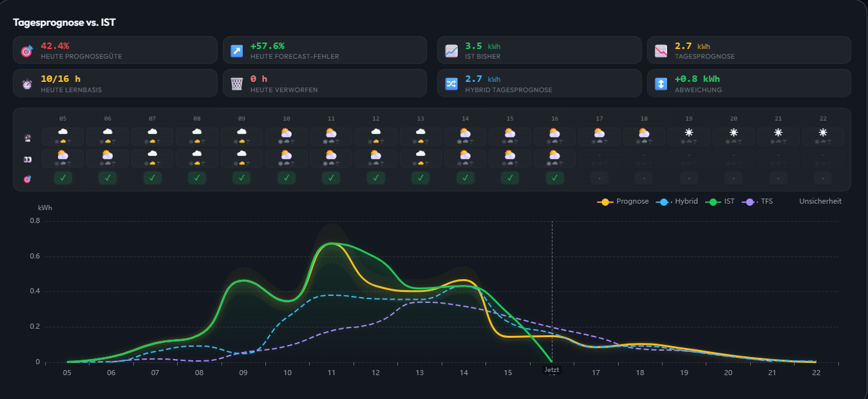Click the rising chart icon on IST Bisher card

[x=451, y=50]
